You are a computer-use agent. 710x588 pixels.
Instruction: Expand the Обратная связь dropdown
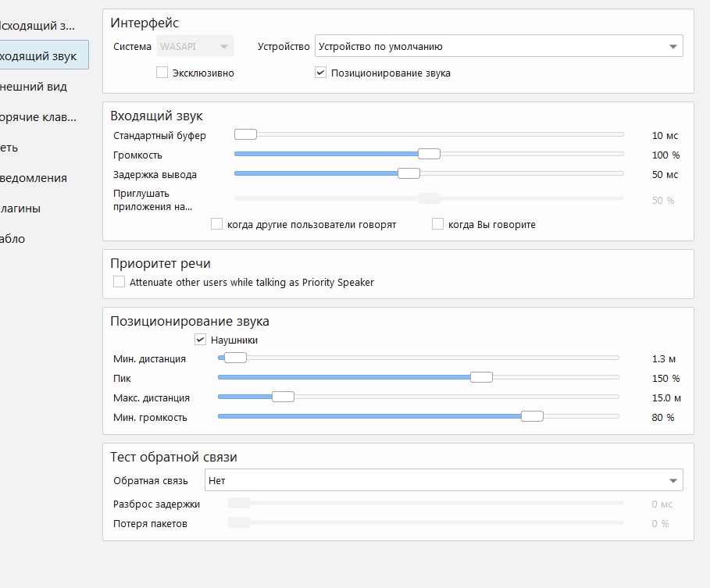point(443,480)
